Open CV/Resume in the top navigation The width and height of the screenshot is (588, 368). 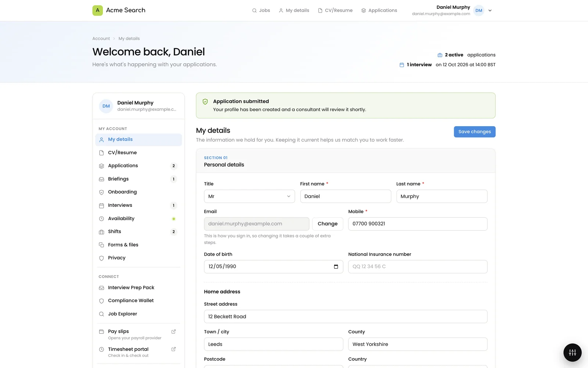coord(335,11)
